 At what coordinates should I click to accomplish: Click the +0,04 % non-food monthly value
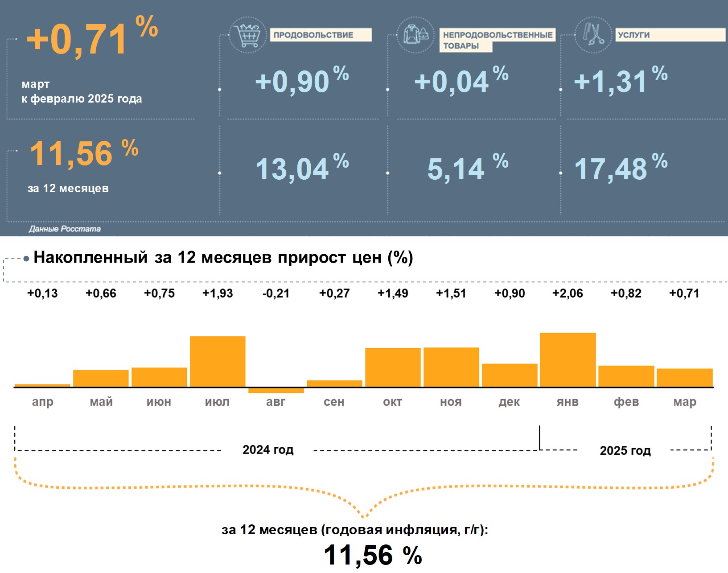(461, 80)
